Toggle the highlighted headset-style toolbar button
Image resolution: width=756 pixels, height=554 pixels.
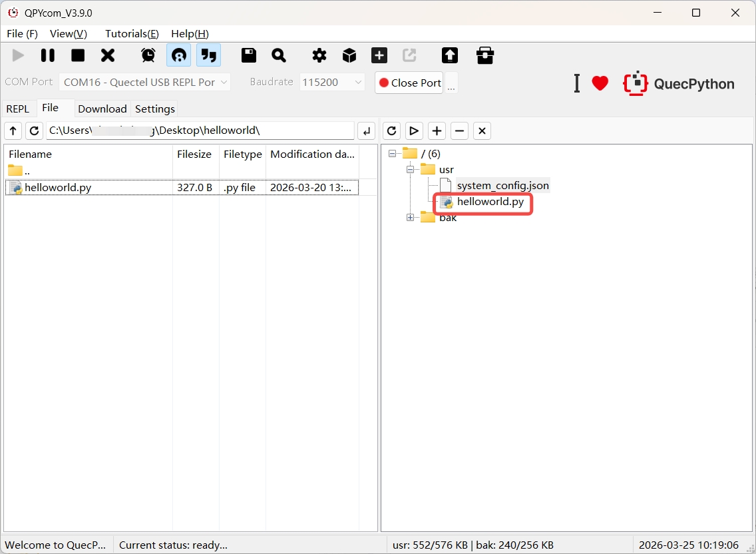178,55
